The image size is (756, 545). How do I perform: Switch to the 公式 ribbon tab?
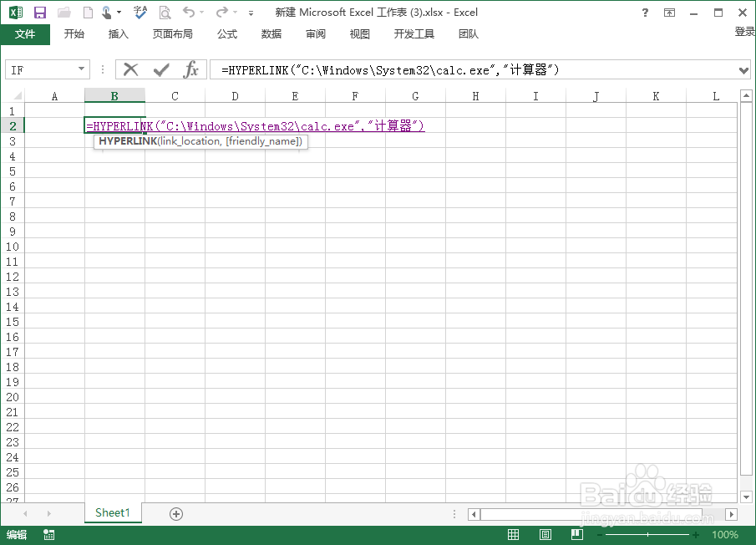coord(227,33)
